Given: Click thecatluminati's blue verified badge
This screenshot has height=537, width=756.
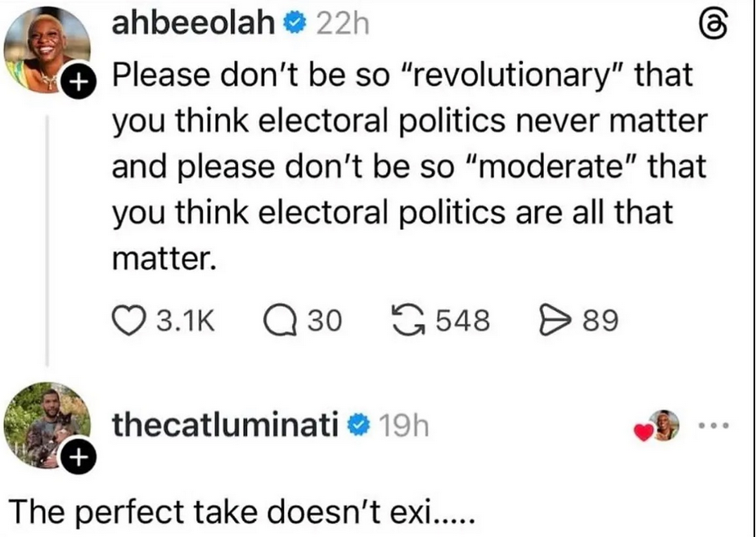Looking at the screenshot, I should pyautogui.click(x=359, y=426).
